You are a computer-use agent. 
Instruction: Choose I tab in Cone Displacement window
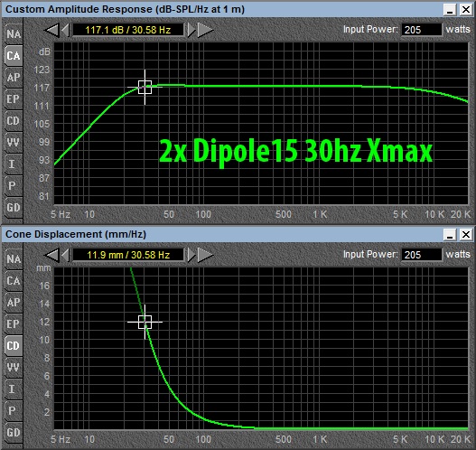pyautogui.click(x=14, y=389)
